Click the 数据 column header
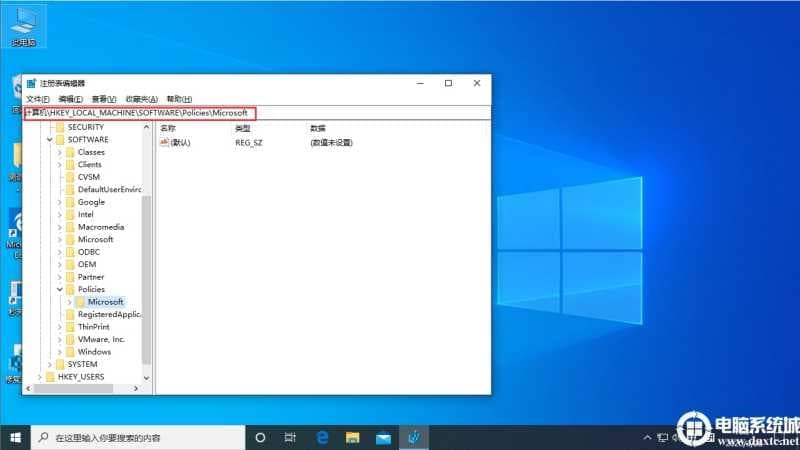The image size is (800, 450). (x=318, y=129)
